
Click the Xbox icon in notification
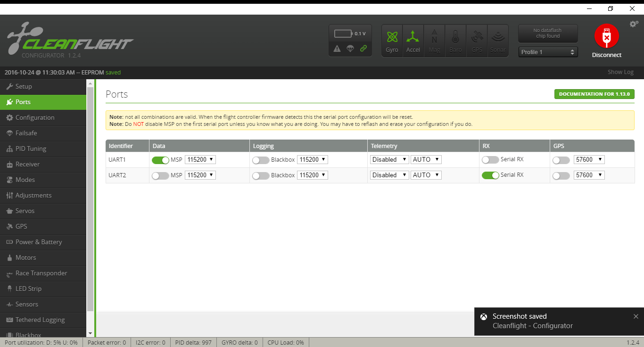click(x=483, y=316)
